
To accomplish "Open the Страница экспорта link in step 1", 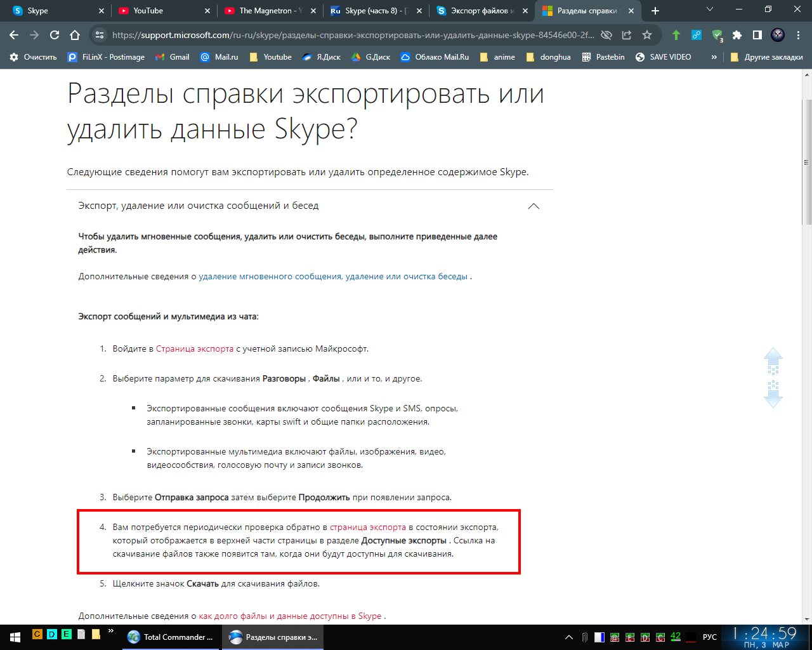I will click(195, 348).
